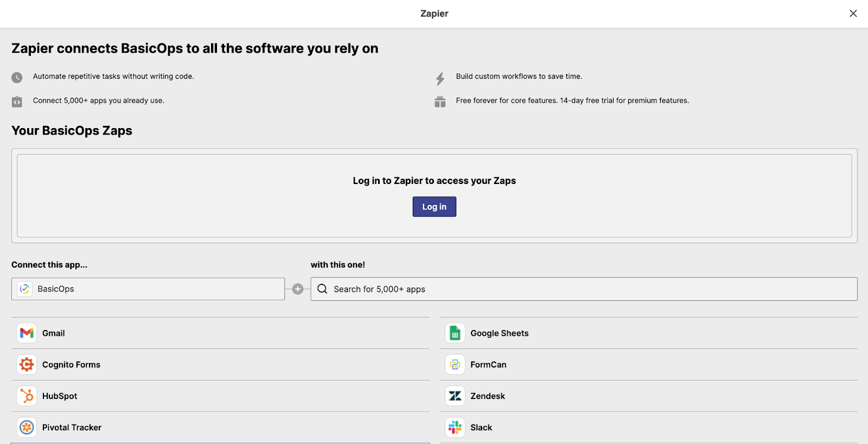Image resolution: width=868 pixels, height=444 pixels.
Task: Click the Google Sheets icon
Action: click(x=455, y=333)
